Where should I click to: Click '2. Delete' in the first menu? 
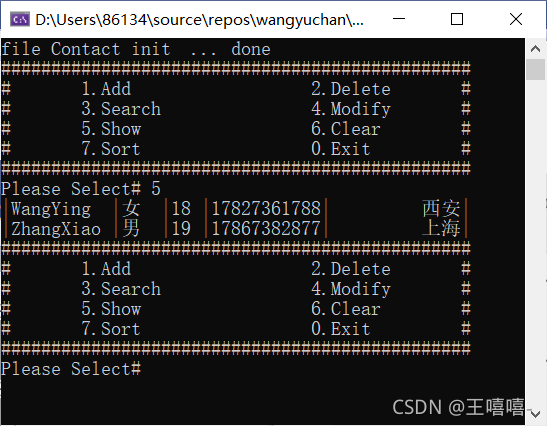pyautogui.click(x=351, y=89)
